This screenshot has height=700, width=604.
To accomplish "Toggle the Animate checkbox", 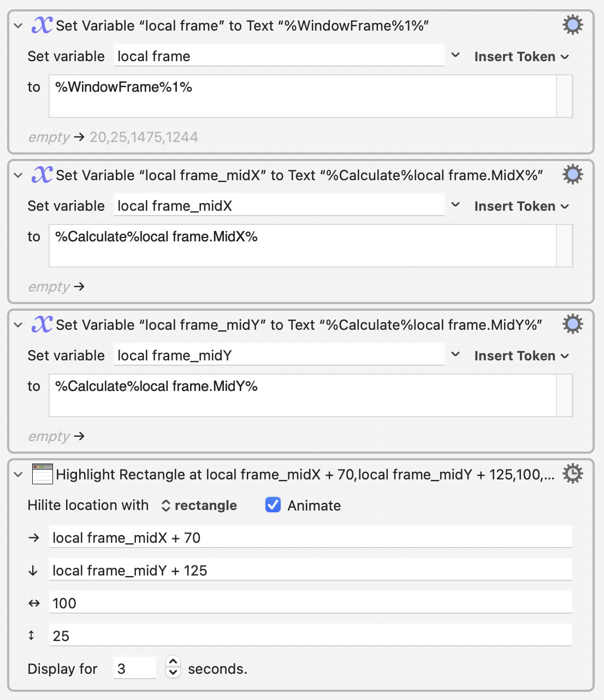I will coord(273,505).
